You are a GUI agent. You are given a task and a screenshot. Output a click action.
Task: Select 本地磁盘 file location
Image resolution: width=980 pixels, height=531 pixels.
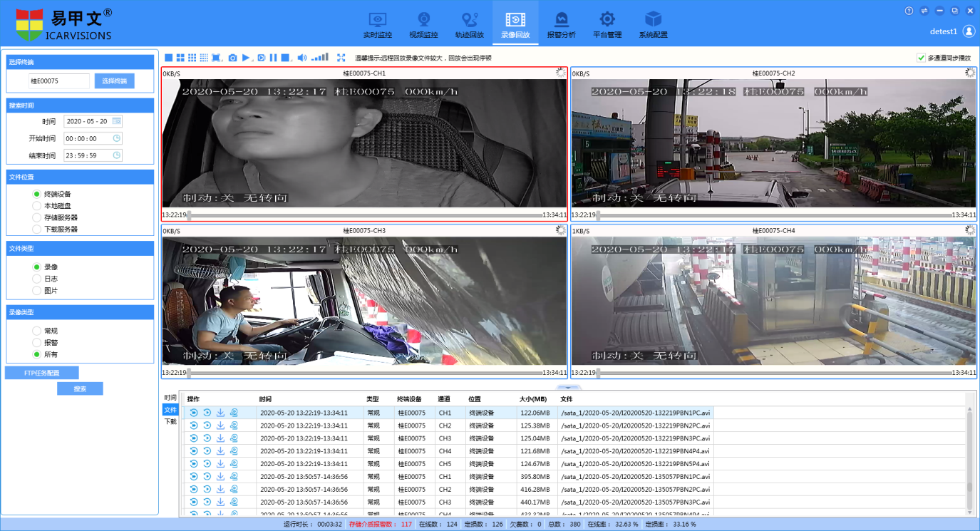tap(37, 206)
